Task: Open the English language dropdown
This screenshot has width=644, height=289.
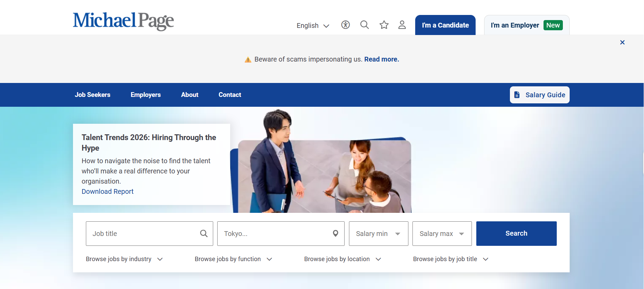Action: 313,26
